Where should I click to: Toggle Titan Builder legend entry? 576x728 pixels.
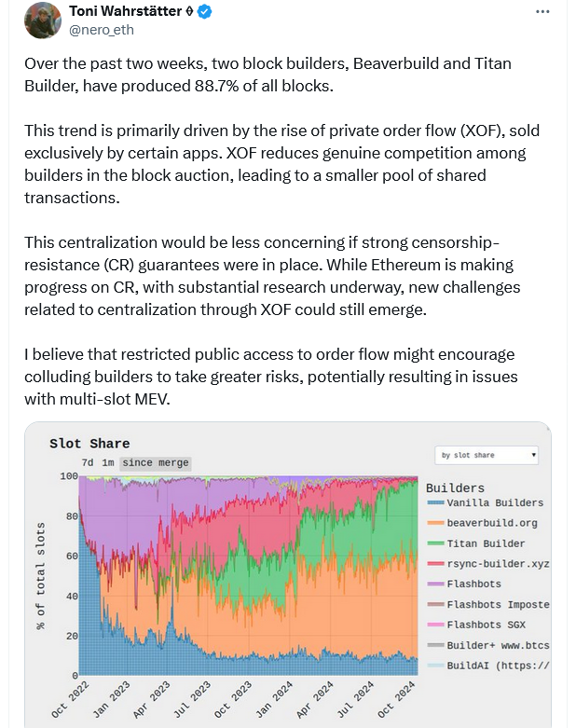click(x=476, y=543)
